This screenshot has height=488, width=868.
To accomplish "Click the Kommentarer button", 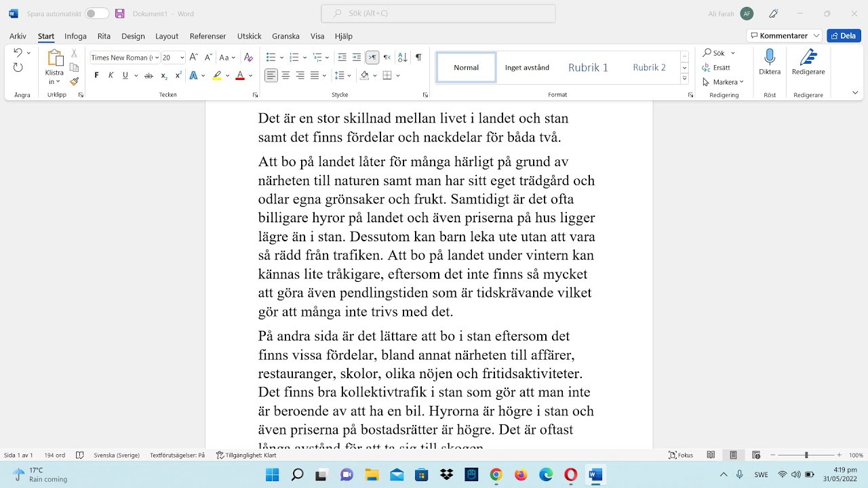I will click(x=785, y=36).
